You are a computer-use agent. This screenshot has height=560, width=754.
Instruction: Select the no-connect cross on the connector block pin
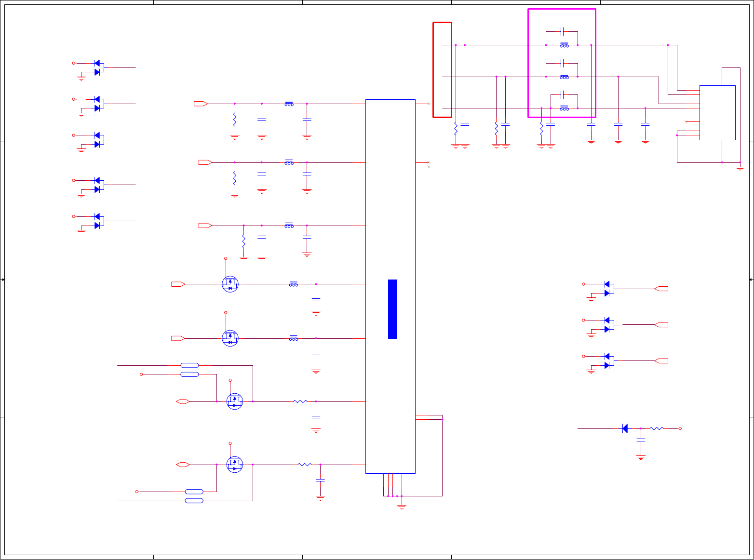coord(686,122)
